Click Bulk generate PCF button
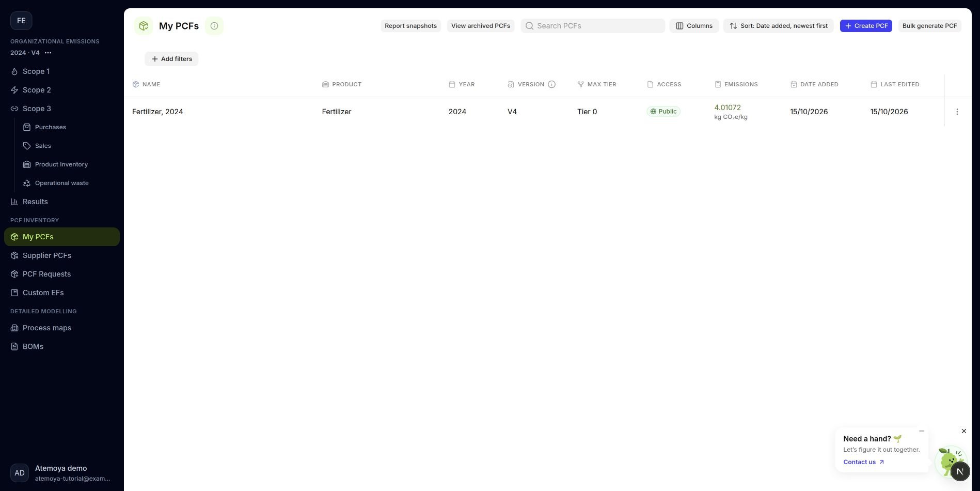 click(x=929, y=26)
